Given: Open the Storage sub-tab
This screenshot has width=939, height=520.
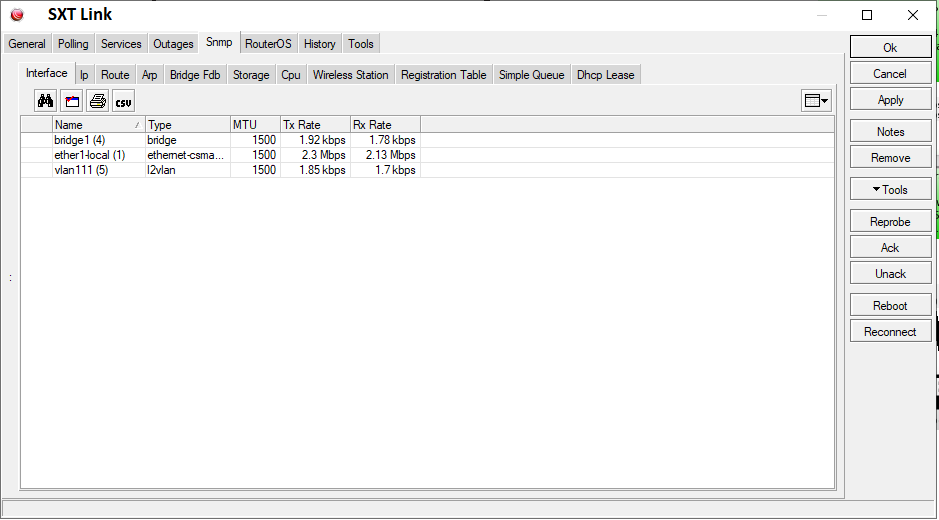Looking at the screenshot, I should (251, 75).
